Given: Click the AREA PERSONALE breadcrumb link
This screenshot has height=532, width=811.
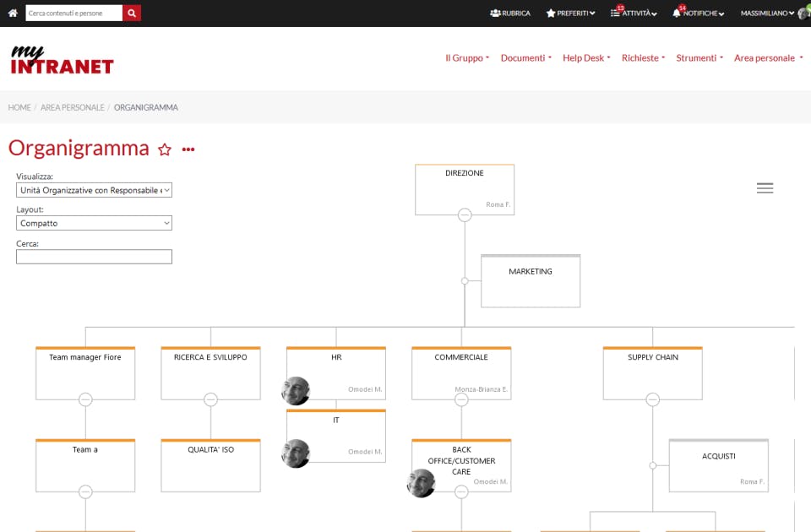Looking at the screenshot, I should [73, 107].
